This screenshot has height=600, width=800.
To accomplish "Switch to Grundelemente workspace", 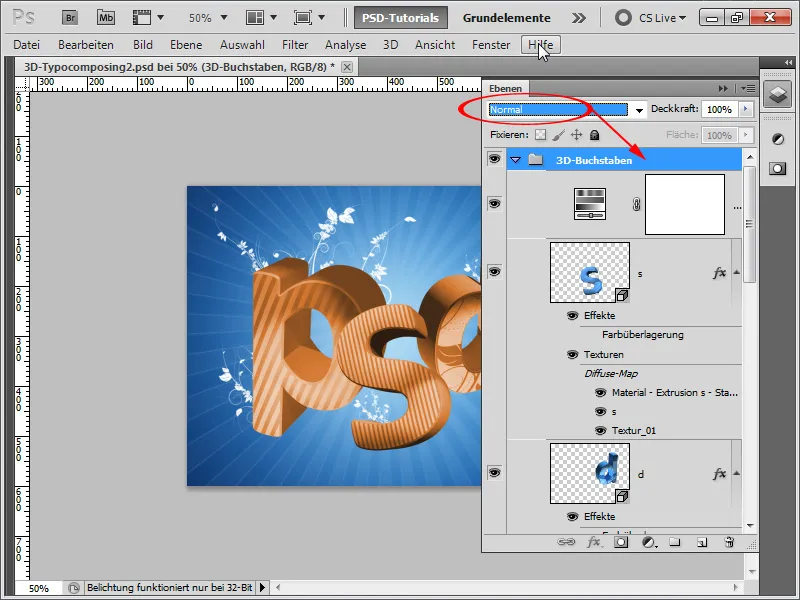I will tap(507, 18).
